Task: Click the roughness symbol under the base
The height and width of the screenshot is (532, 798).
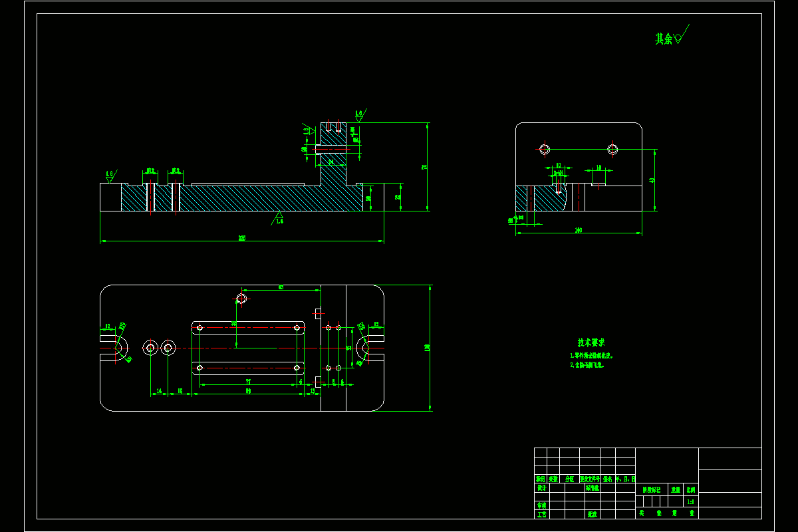Action: pyautogui.click(x=279, y=217)
